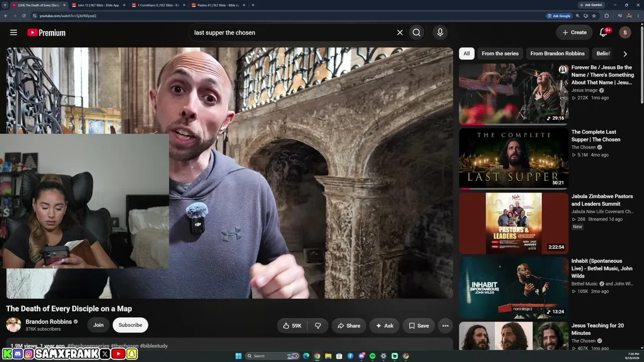Open Facebook from the taskbar
The image size is (644, 362).
click(x=350, y=356)
